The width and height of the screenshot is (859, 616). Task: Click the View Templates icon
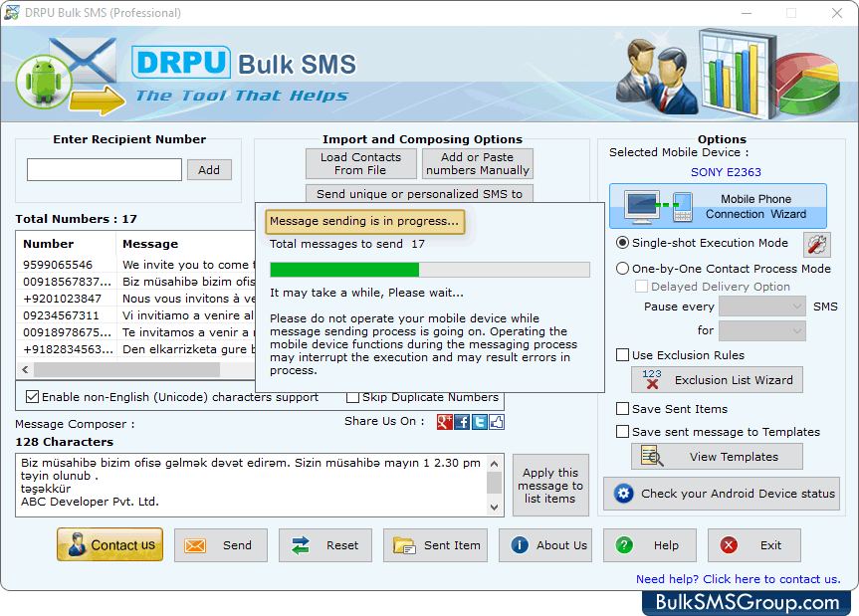click(654, 456)
